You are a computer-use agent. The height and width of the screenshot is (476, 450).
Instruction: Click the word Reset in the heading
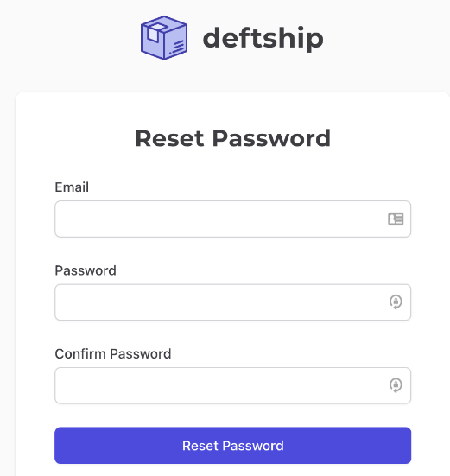click(169, 138)
